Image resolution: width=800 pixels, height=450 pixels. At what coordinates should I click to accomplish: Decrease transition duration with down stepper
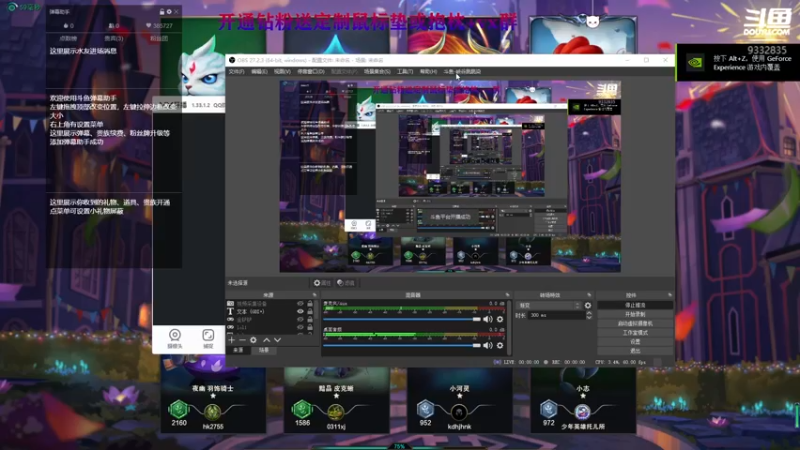(x=588, y=317)
